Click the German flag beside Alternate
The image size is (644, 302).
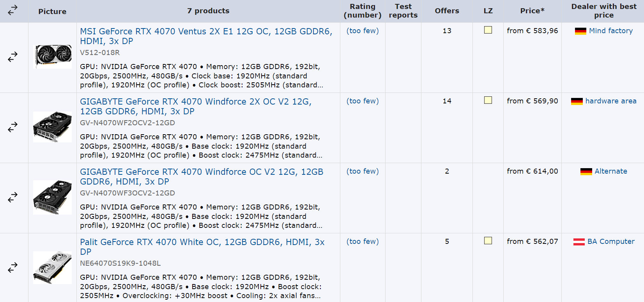(586, 172)
